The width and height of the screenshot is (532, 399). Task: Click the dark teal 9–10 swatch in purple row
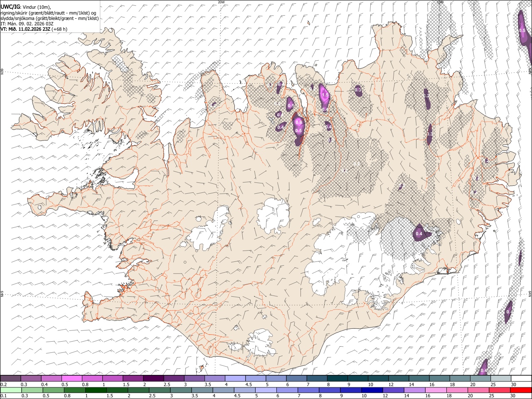point(357,378)
